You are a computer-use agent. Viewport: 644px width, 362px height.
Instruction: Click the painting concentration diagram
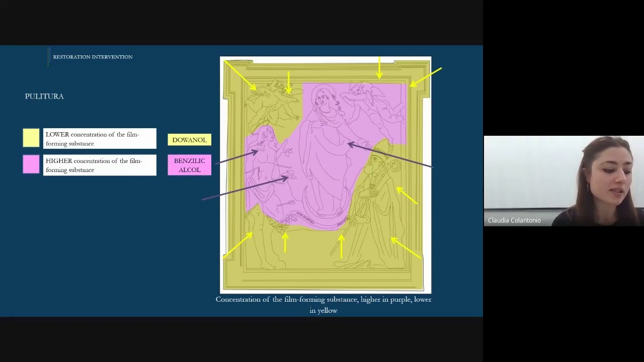tap(326, 174)
